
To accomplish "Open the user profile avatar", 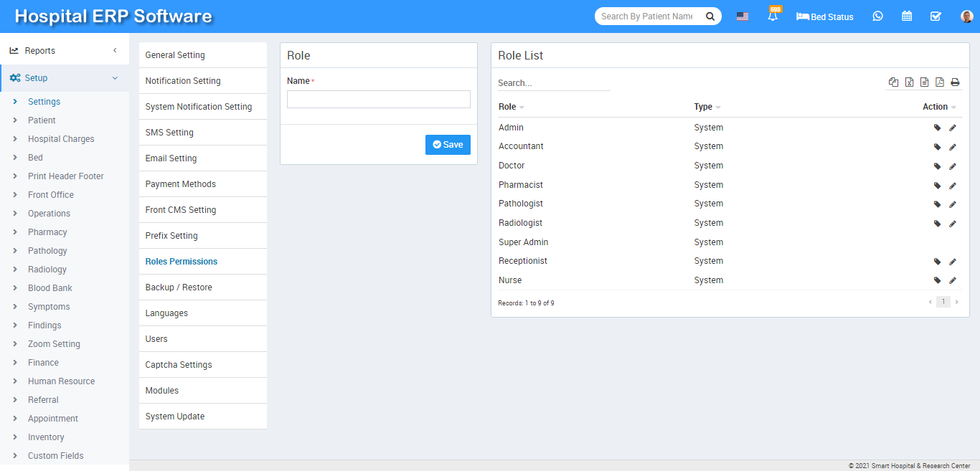I will pos(966,16).
